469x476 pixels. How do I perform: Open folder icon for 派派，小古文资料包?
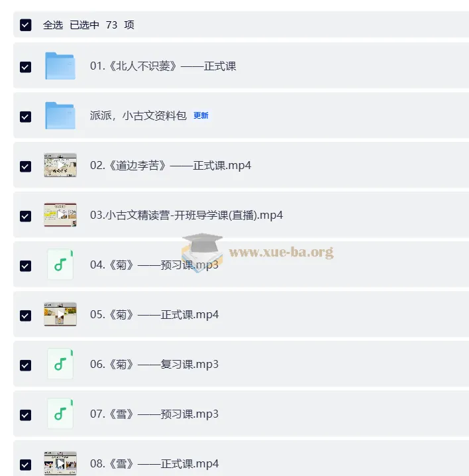(60, 115)
